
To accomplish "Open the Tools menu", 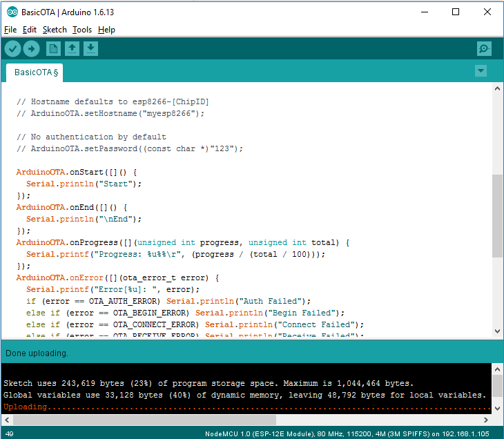I will pyautogui.click(x=81, y=30).
